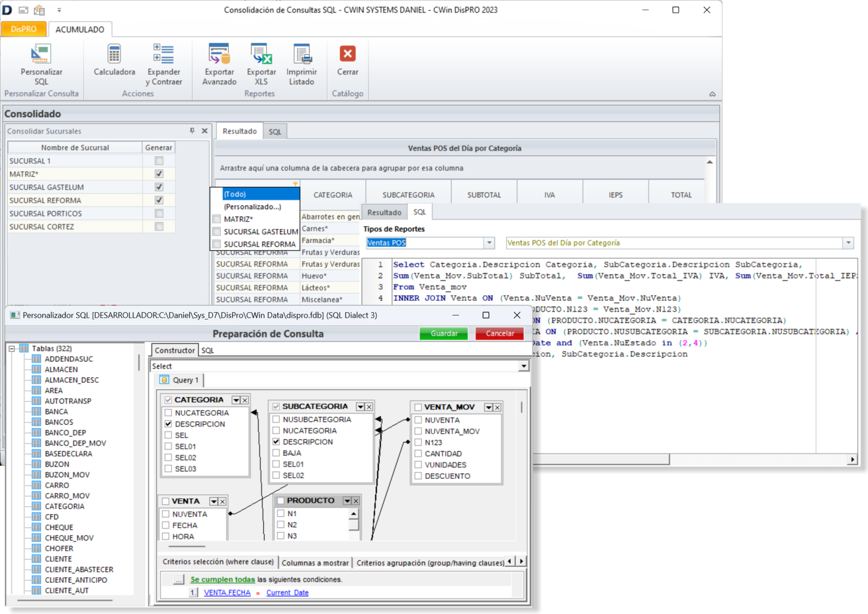Close the catalog with Cerrar icon
This screenshot has width=868, height=614.
pos(348,55)
